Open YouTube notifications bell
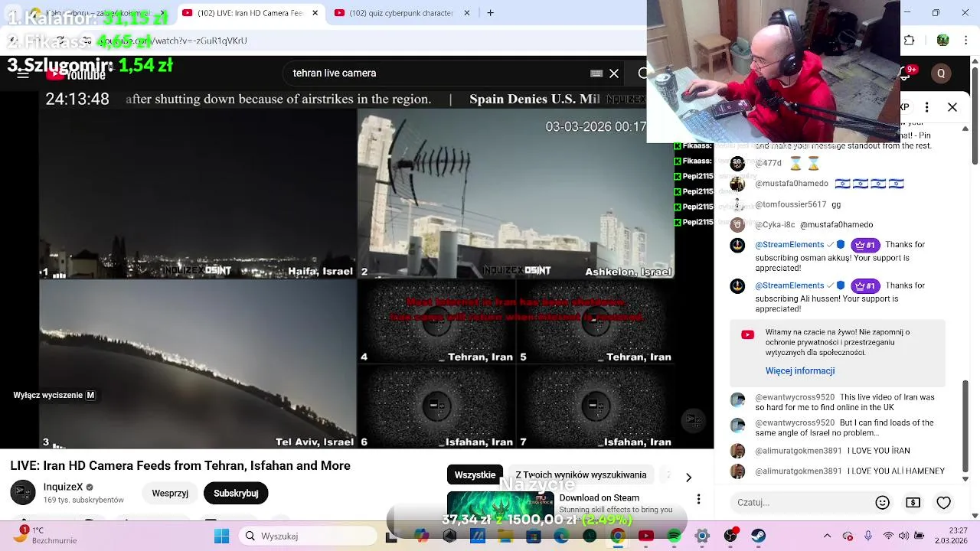 click(x=908, y=73)
